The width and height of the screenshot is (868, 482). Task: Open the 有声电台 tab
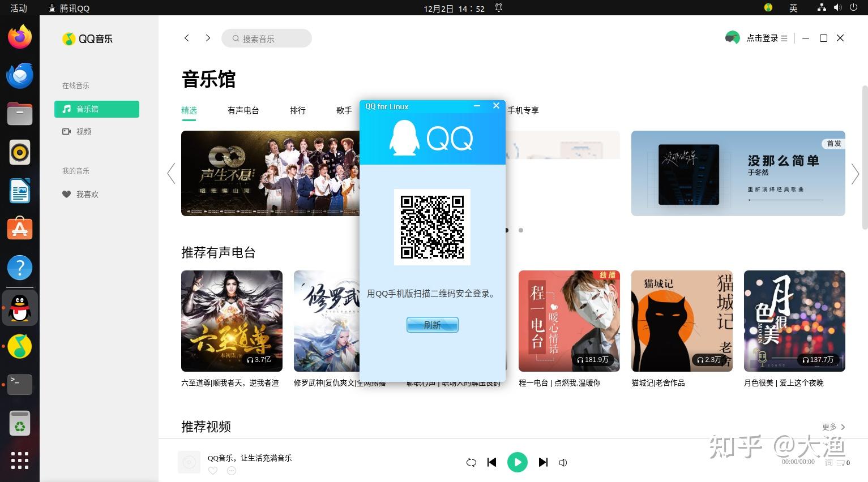(243, 110)
